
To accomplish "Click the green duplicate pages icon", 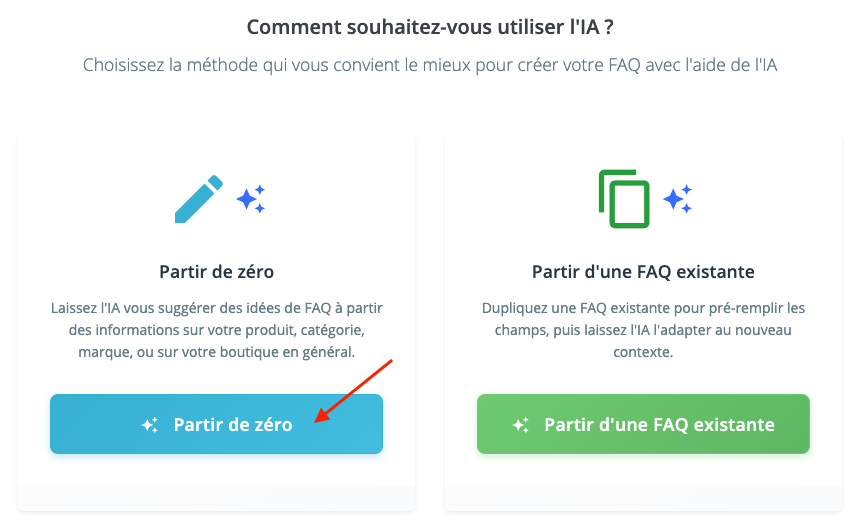I will 624,198.
